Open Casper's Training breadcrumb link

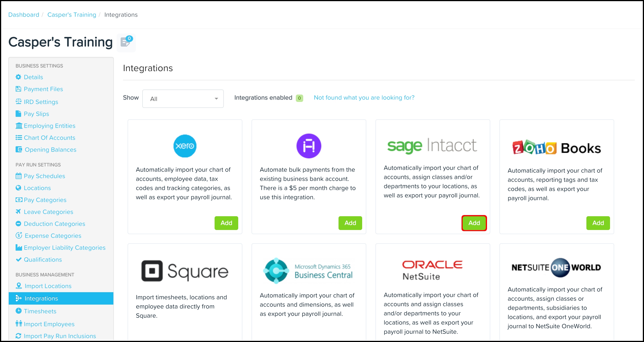click(72, 15)
